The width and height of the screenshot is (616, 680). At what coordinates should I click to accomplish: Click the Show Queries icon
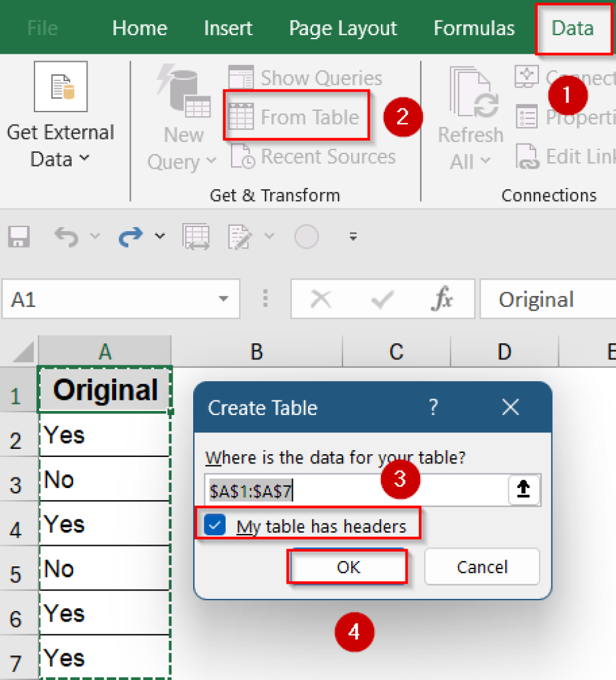(x=242, y=78)
